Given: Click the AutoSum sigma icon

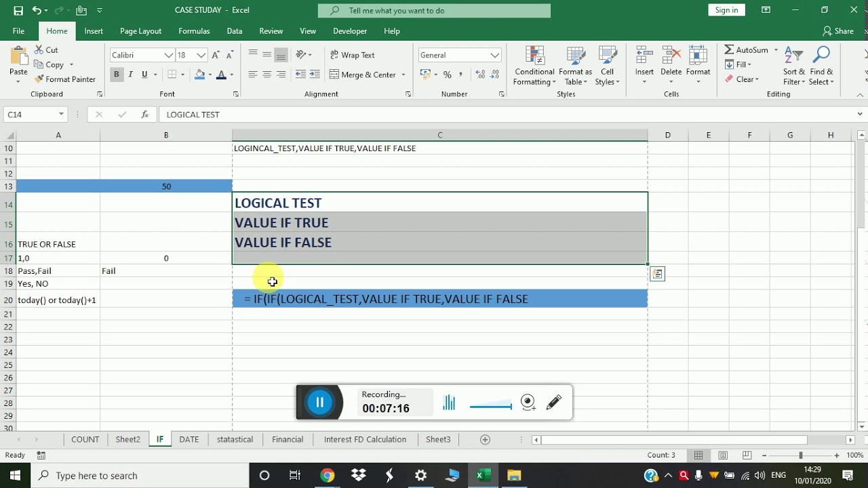Looking at the screenshot, I should click(729, 50).
